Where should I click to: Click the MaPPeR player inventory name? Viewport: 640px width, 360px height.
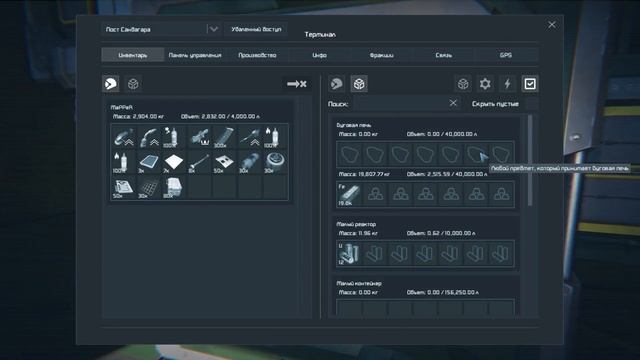coord(122,107)
